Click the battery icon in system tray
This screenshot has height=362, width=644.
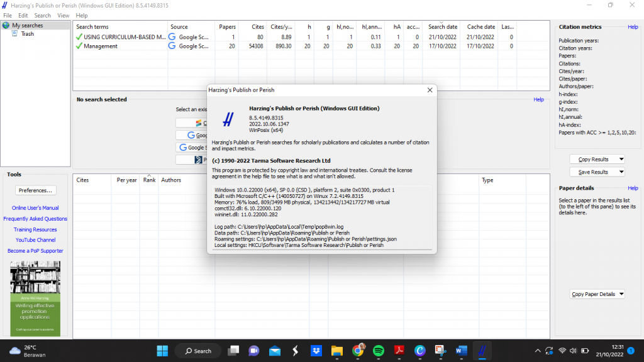tap(585, 351)
